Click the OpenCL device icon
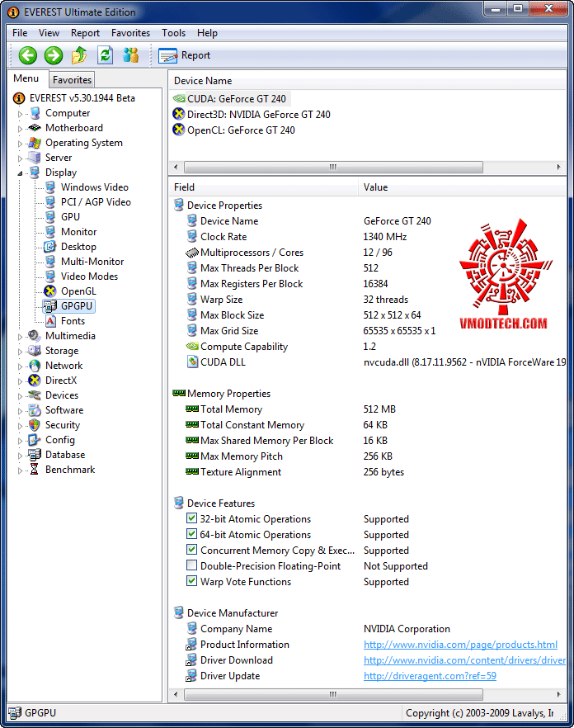Screen dimensions: 574x728 (x=179, y=130)
